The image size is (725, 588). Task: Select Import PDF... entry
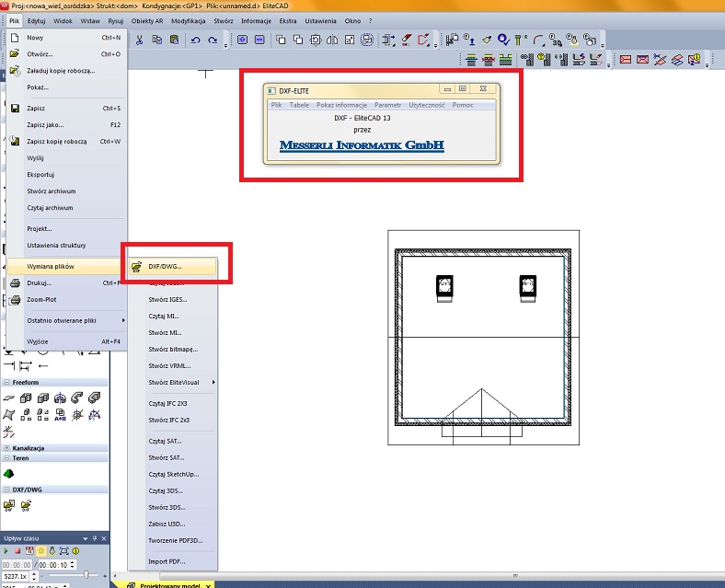click(173, 561)
